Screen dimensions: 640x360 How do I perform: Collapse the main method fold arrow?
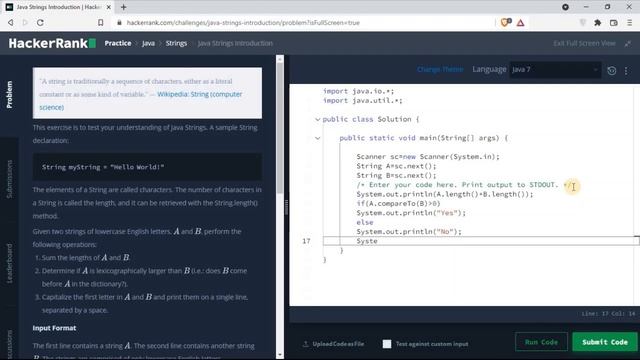[x=318, y=138]
